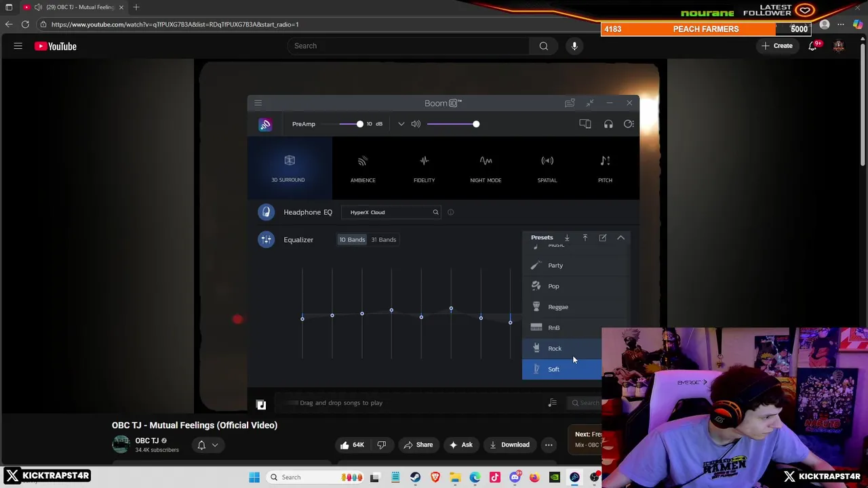This screenshot has width=868, height=488.
Task: Adjust the PreAmp slider knob
Action: tap(359, 124)
